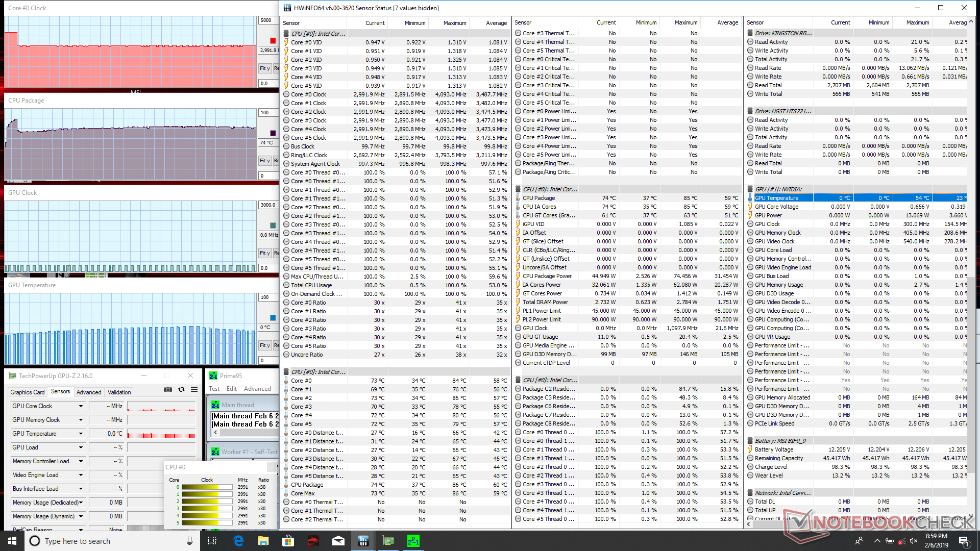This screenshot has height=551, width=980.
Task: Show hidden tray icons chevron
Action: point(877,541)
